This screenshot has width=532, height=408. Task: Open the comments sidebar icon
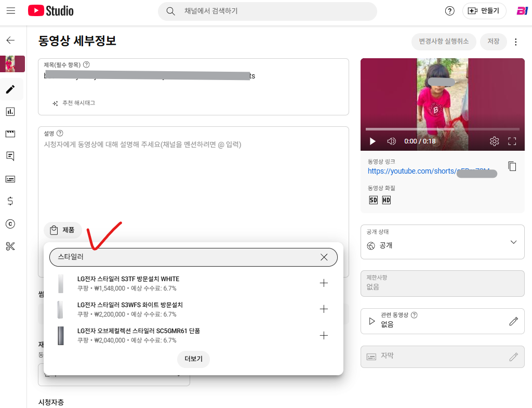(10, 156)
